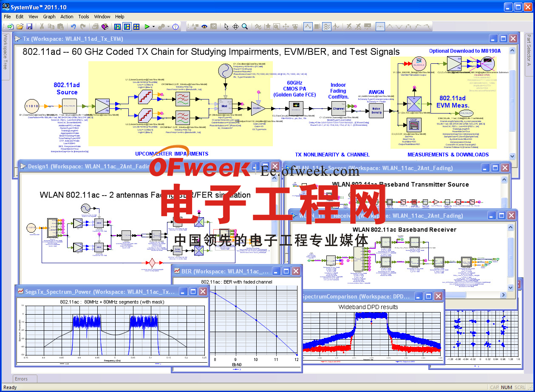
Task: Undo the last action with the blue arrow
Action: click(74, 26)
